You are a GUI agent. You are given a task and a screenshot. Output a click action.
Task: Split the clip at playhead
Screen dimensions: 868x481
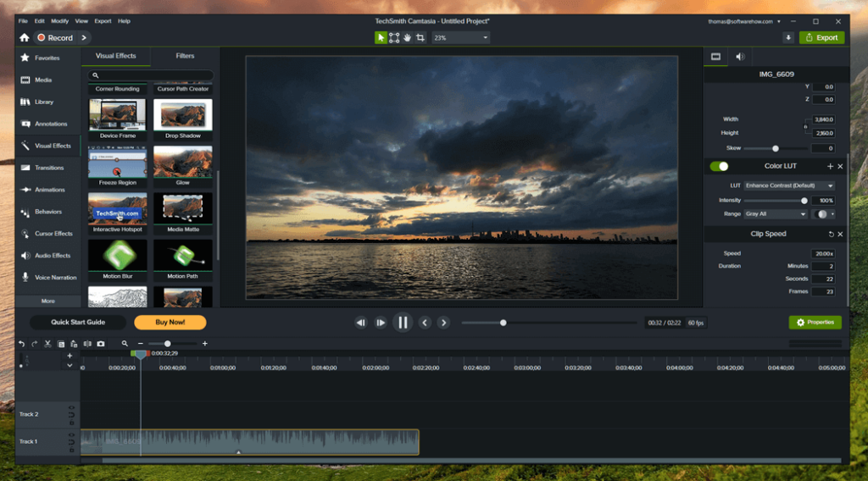[x=87, y=344]
